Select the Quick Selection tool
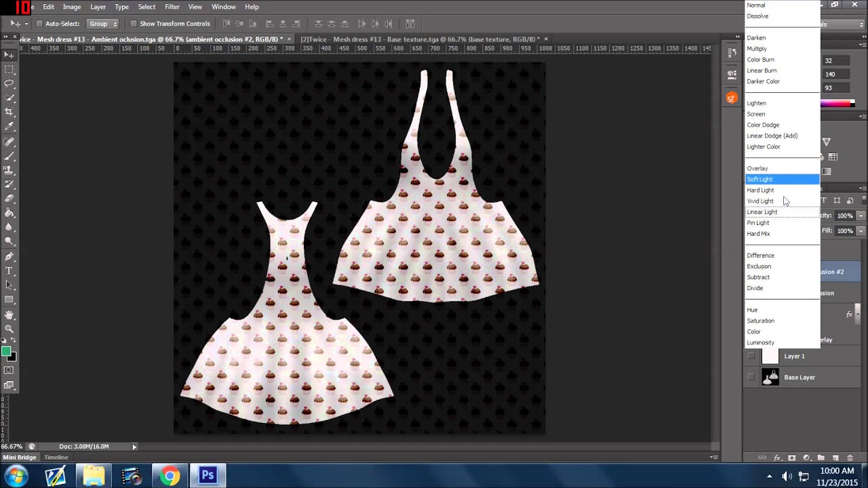The height and width of the screenshot is (488, 868). click(9, 98)
